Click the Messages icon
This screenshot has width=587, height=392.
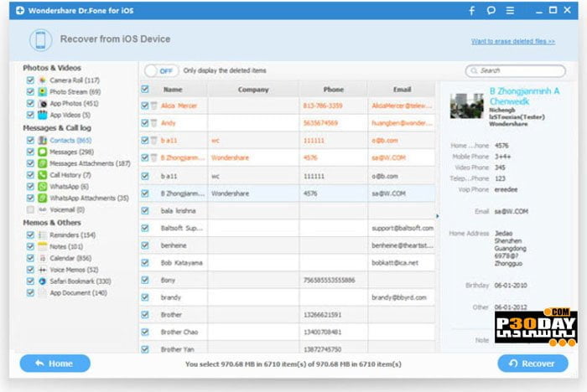click(x=43, y=152)
